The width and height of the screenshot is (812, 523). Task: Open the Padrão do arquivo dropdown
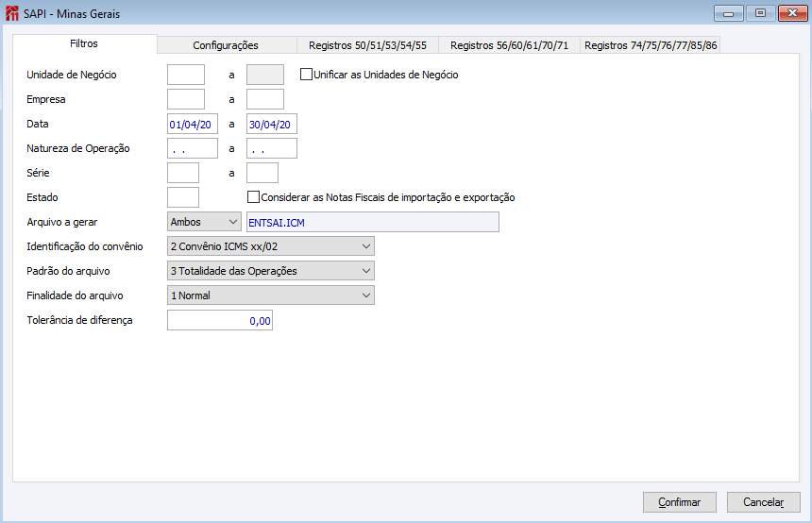270,271
